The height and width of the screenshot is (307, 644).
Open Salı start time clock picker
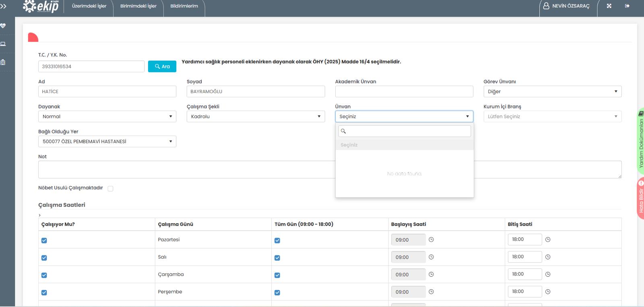[x=431, y=257]
